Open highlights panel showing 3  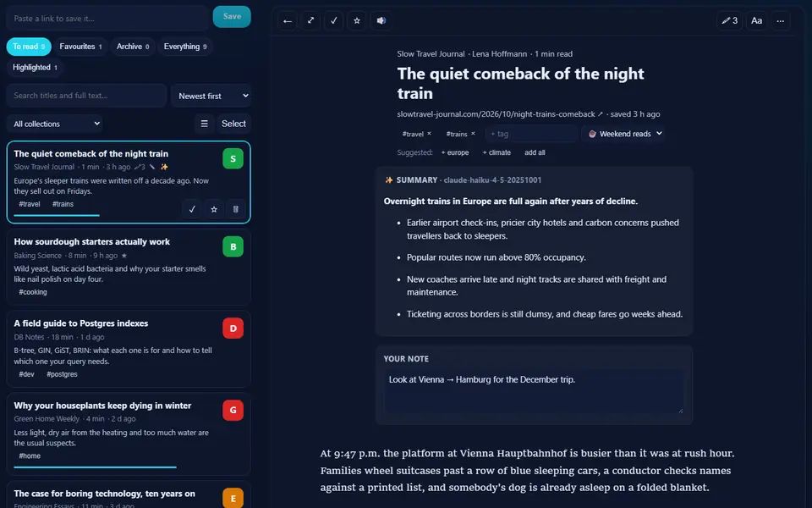coord(729,20)
